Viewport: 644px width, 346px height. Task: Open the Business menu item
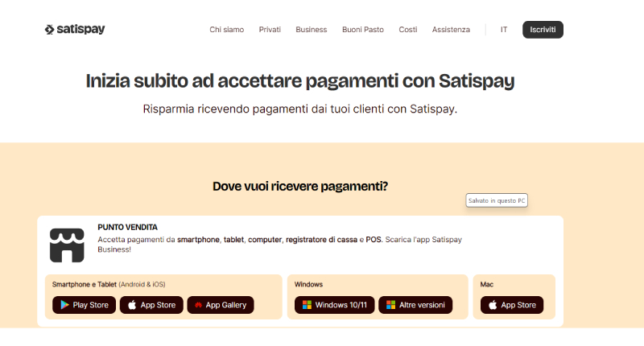[312, 30]
